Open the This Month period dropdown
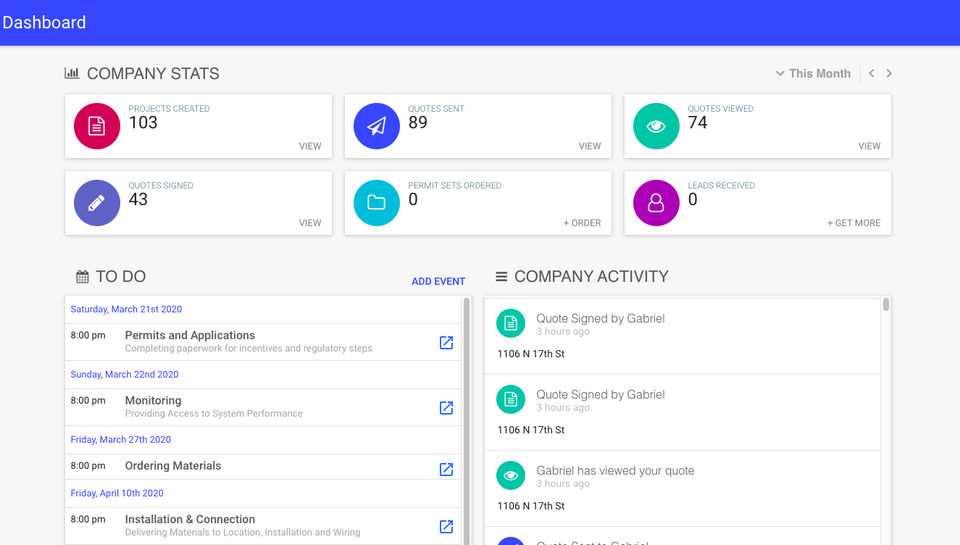 (813, 73)
